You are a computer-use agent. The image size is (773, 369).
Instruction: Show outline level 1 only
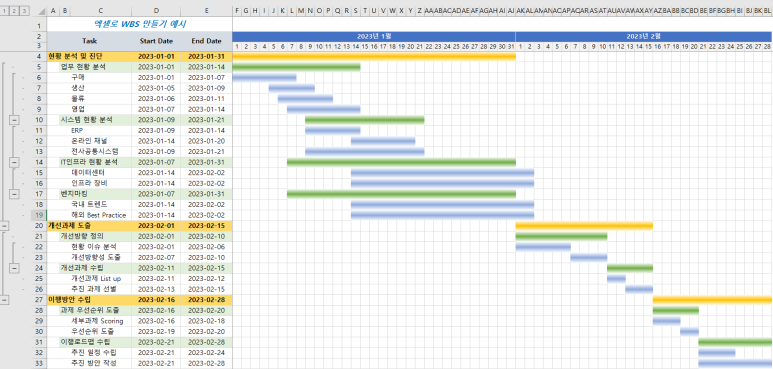click(5, 11)
